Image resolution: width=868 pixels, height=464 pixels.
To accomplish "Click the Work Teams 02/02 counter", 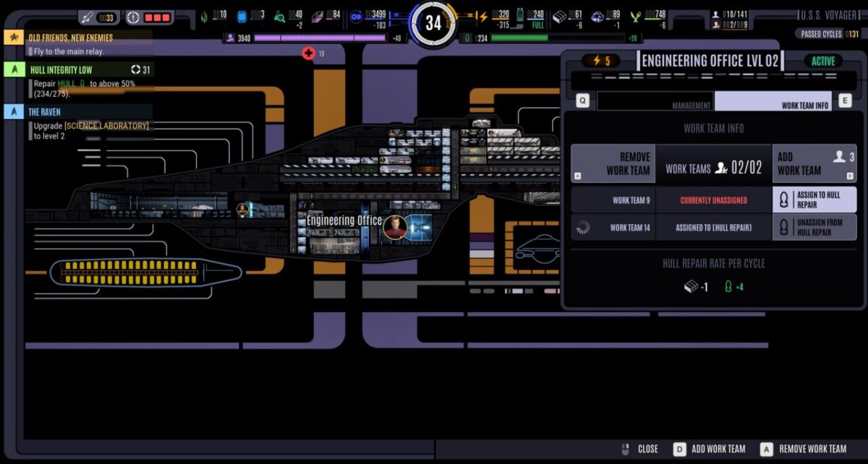I will (x=713, y=168).
